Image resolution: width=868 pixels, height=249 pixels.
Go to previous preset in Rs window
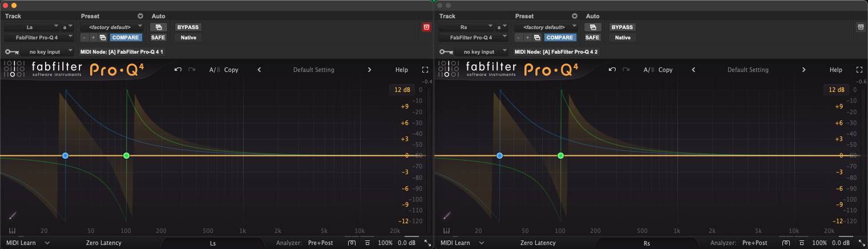pos(693,70)
